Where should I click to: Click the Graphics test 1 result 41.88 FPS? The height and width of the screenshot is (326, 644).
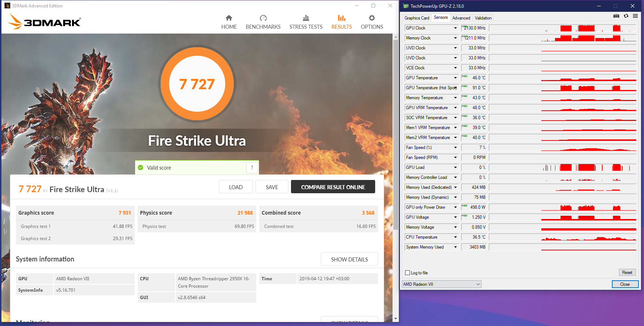(x=123, y=226)
